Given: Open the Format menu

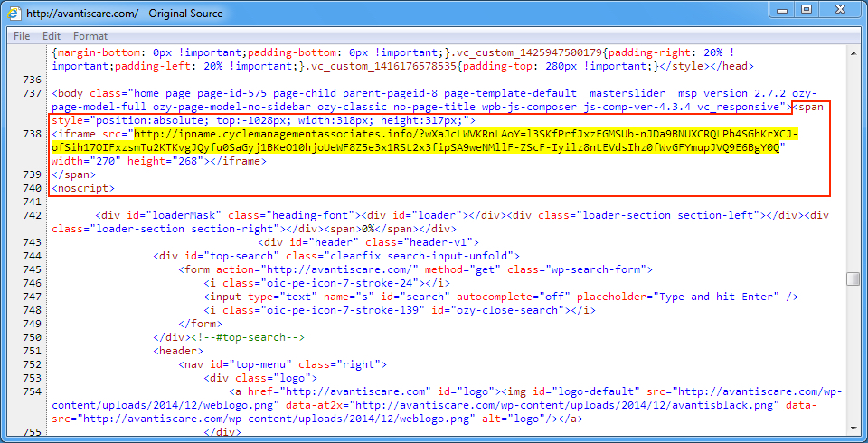Looking at the screenshot, I should pyautogui.click(x=90, y=36).
